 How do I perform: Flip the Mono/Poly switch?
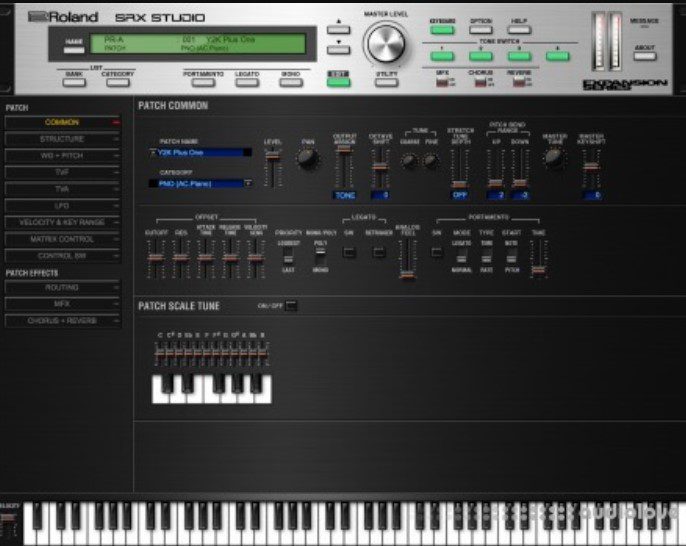tap(320, 256)
